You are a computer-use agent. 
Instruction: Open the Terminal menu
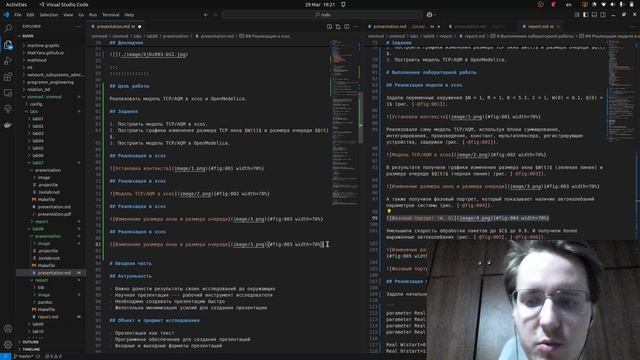111,15
